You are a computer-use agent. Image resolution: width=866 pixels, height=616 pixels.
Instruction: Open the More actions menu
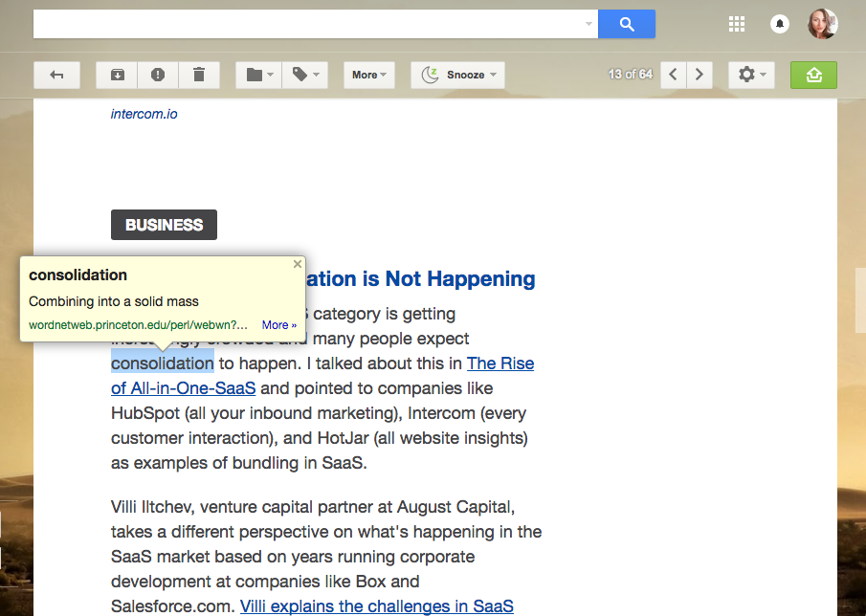click(x=369, y=75)
